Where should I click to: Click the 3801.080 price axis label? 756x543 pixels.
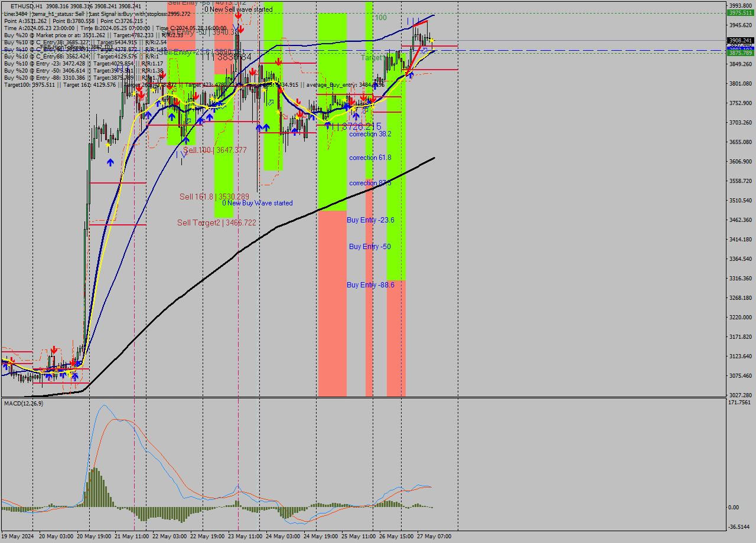pyautogui.click(x=740, y=84)
